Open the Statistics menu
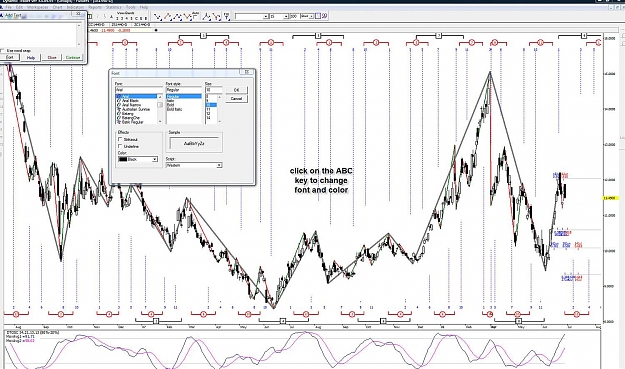 114,8
